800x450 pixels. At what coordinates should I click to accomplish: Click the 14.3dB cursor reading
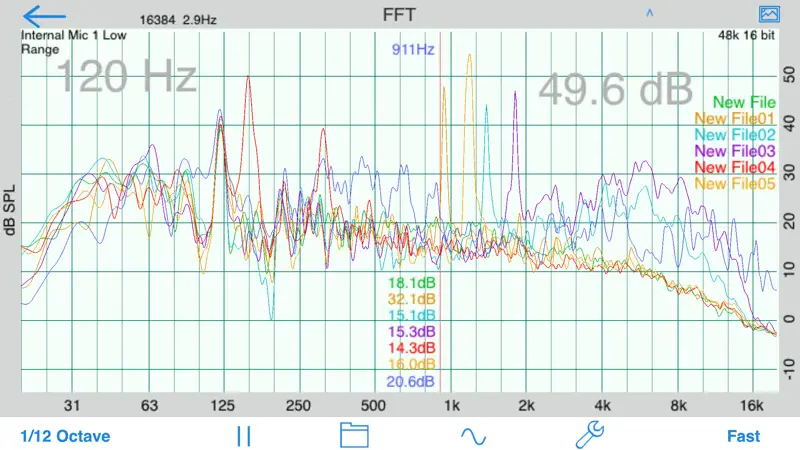tap(411, 348)
